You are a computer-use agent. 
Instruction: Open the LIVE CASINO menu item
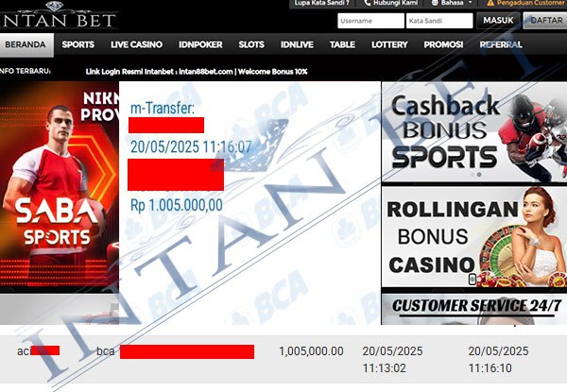(x=136, y=44)
